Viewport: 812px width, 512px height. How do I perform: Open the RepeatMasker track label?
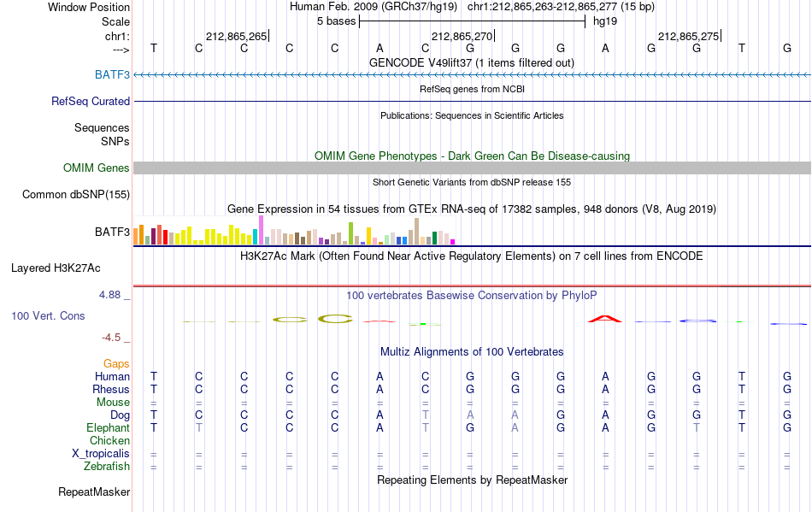click(94, 491)
